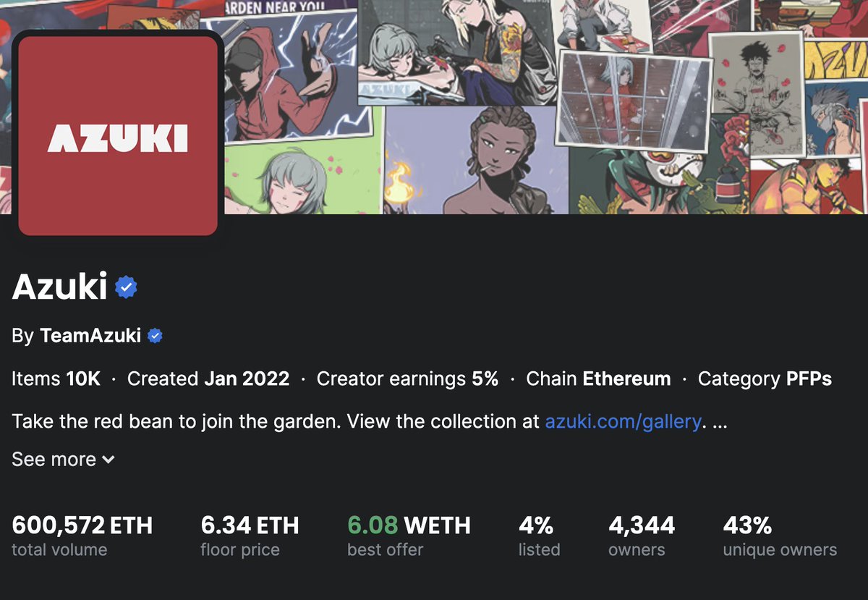Select the 6.34 ETH floor price stat
This screenshot has width=868, height=600.
tap(250, 536)
